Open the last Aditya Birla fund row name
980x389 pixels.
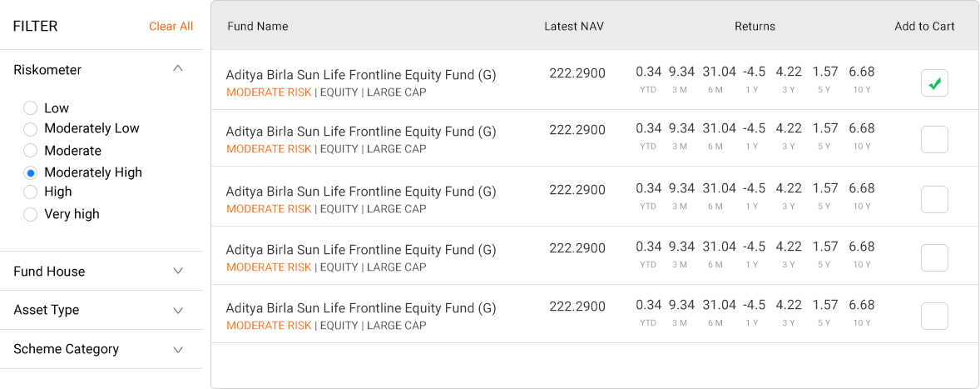tap(360, 308)
